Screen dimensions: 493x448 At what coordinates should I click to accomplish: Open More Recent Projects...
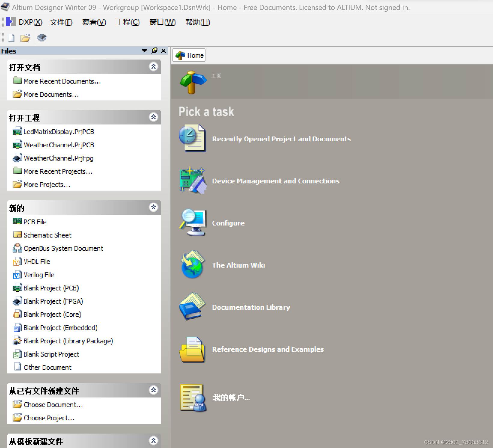tap(58, 171)
